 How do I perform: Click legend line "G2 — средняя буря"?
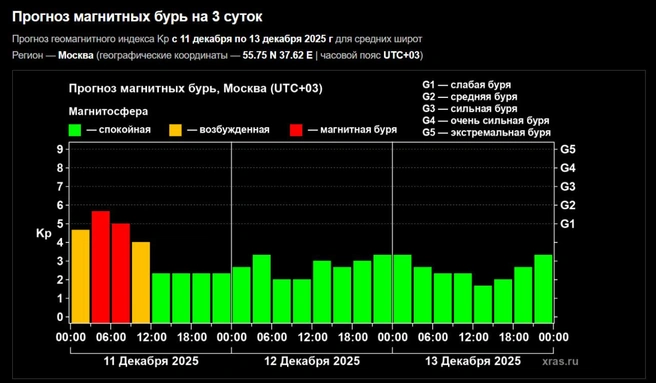click(470, 97)
